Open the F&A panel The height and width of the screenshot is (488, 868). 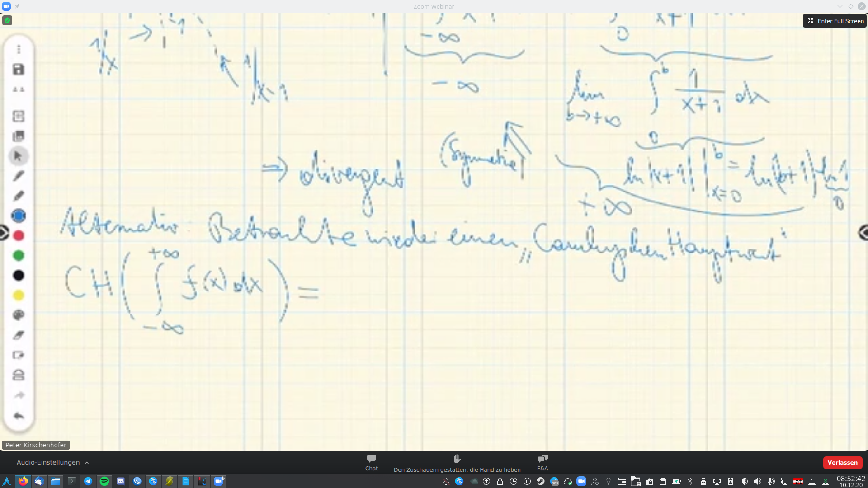tap(542, 462)
